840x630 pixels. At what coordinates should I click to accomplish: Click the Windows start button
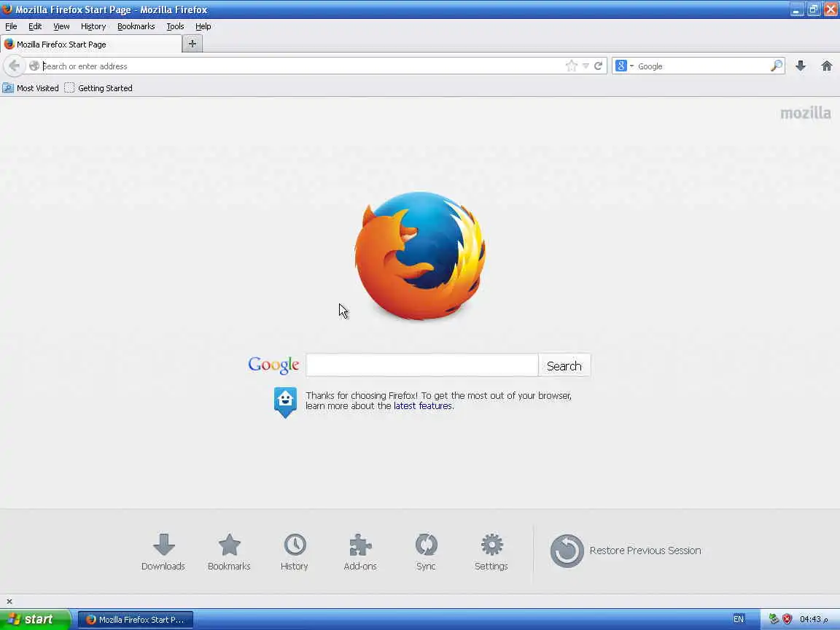(x=34, y=619)
